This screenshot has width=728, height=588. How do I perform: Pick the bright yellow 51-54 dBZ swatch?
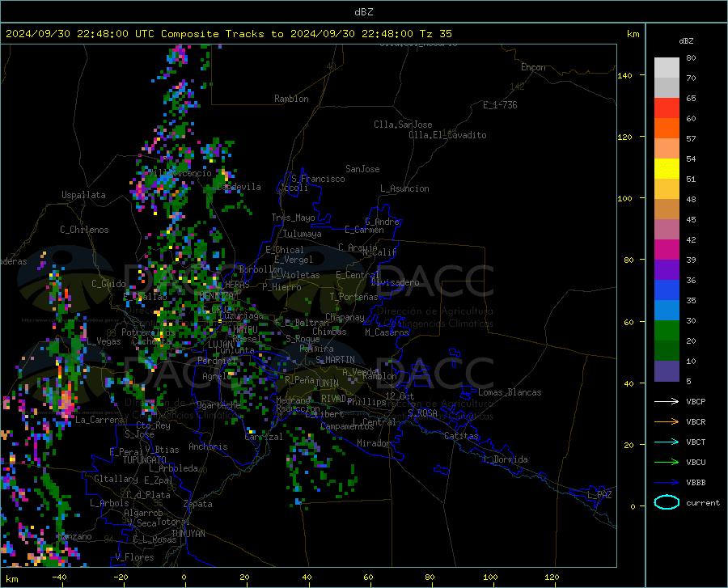[667, 169]
